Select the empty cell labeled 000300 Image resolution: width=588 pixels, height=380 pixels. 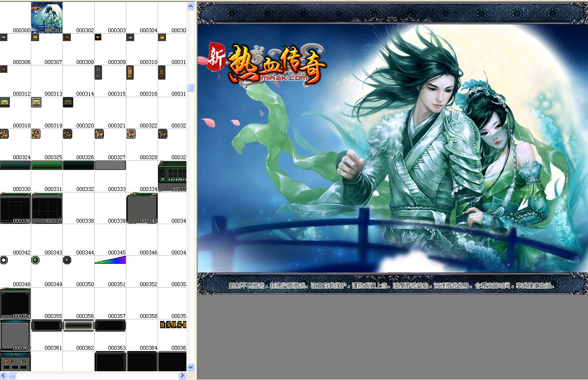pyautogui.click(x=15, y=17)
